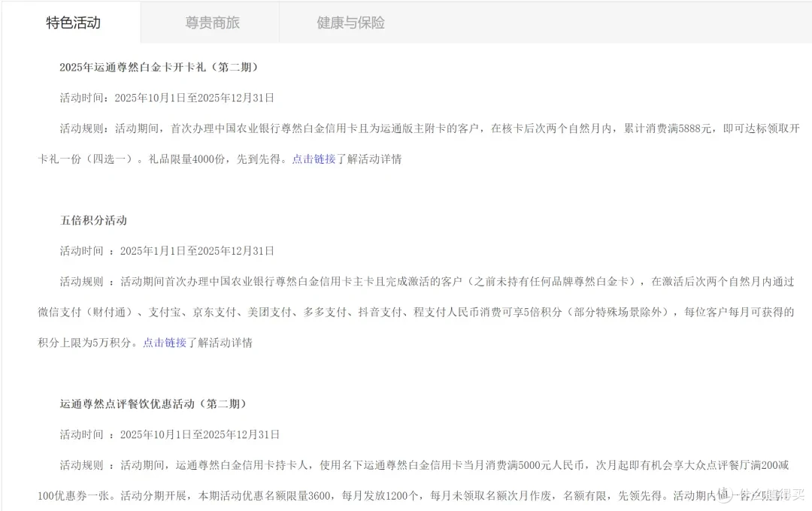Click text 累计消费满5888元
Screen dimensions: 812x511
[668, 129]
